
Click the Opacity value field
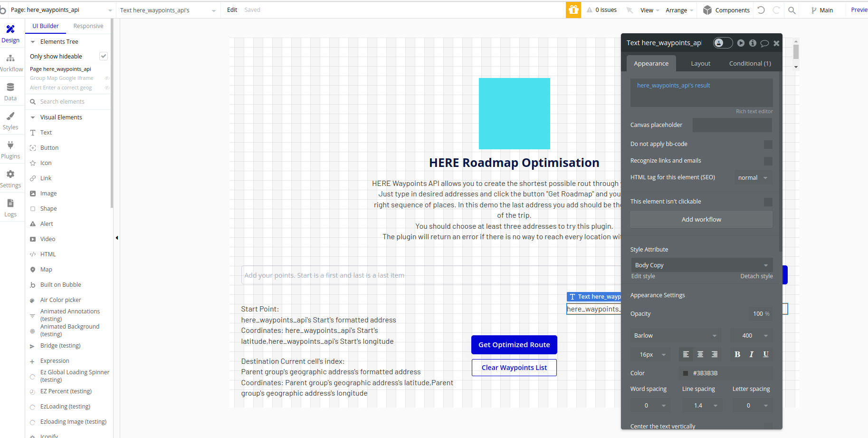click(760, 313)
